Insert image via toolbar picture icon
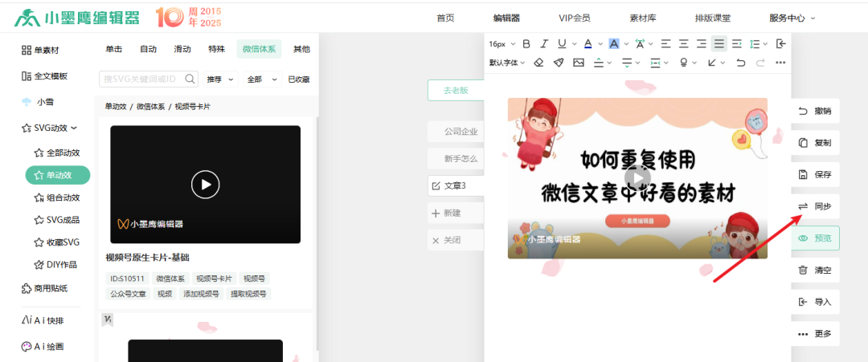Image resolution: width=868 pixels, height=362 pixels. click(x=579, y=63)
